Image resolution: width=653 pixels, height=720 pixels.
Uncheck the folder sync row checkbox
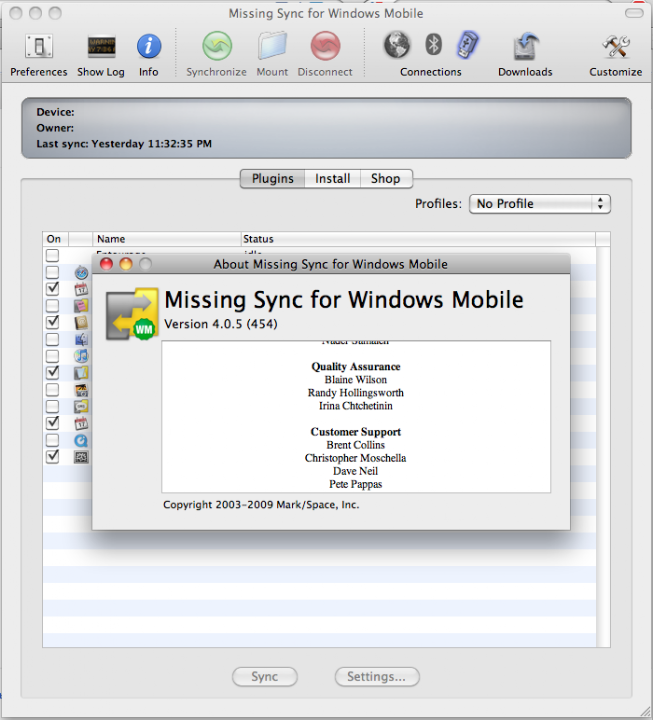(52, 373)
